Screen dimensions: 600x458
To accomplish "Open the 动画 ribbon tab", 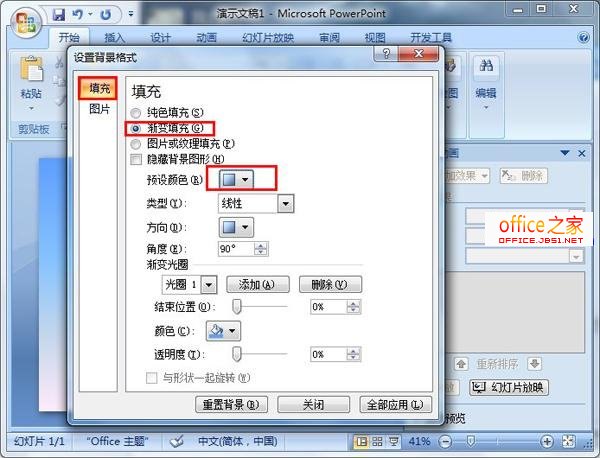I will point(207,37).
